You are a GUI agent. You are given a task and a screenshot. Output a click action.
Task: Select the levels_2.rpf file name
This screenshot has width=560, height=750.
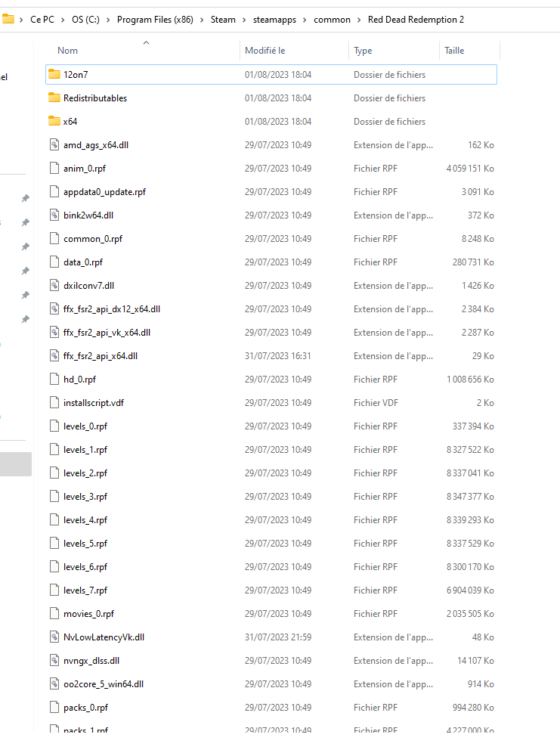(85, 473)
